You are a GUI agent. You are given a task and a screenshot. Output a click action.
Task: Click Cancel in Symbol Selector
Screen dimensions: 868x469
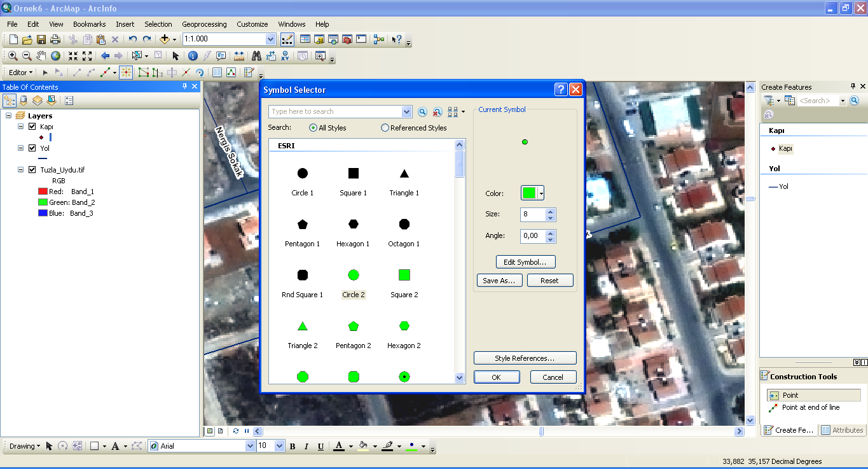point(553,377)
